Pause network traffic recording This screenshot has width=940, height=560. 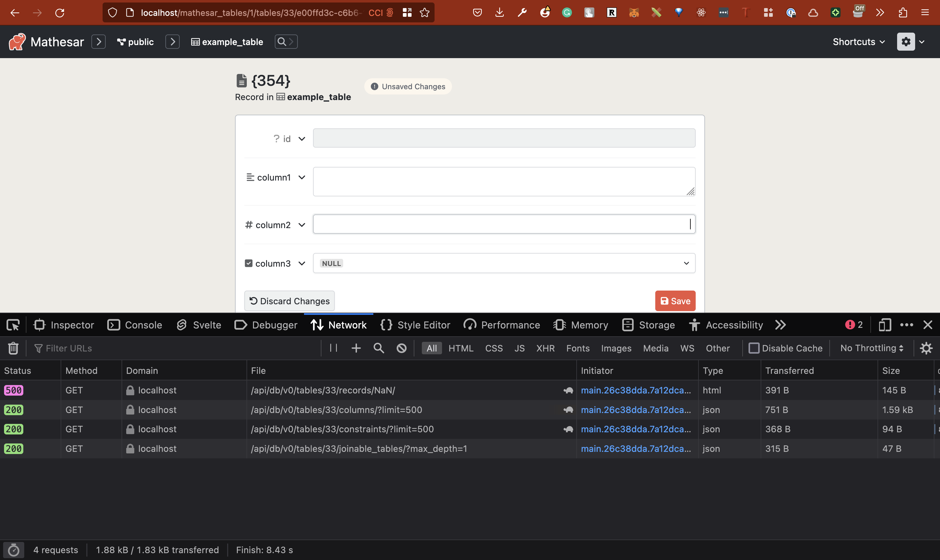pyautogui.click(x=333, y=348)
